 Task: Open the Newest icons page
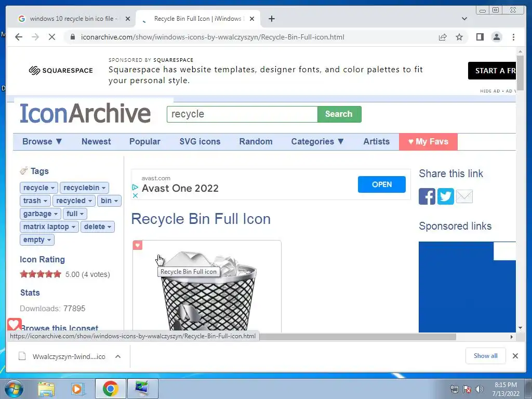tap(96, 141)
